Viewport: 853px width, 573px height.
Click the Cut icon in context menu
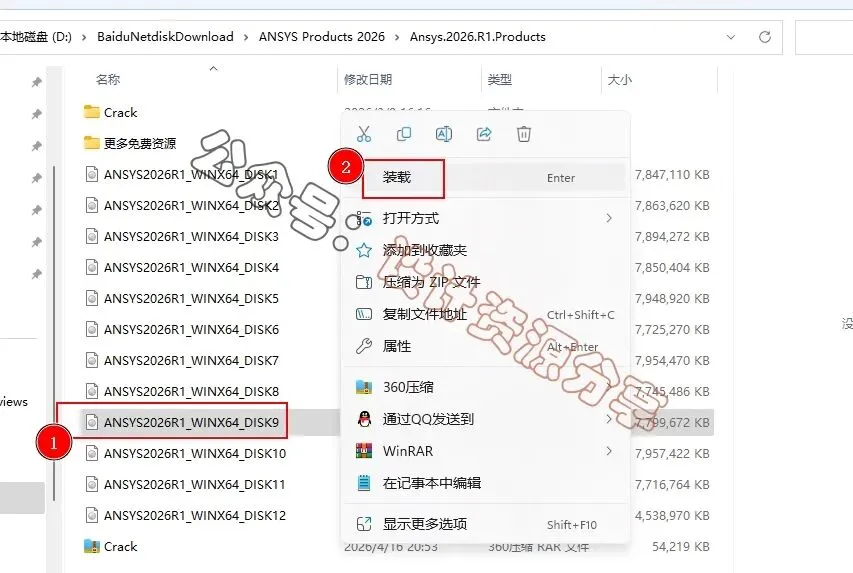click(x=364, y=134)
